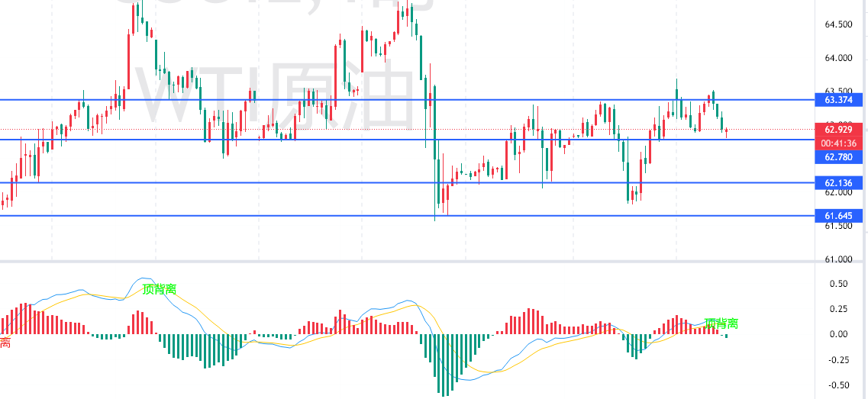Click the 0.25 MACD scale label
Screen dimensions: 868x399
coord(837,309)
